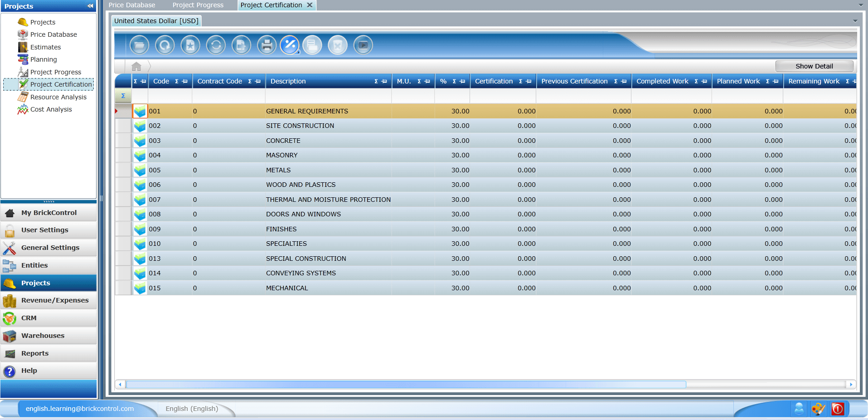Click the starred document toolbar icon
The height and width of the screenshot is (420, 868).
tap(190, 45)
